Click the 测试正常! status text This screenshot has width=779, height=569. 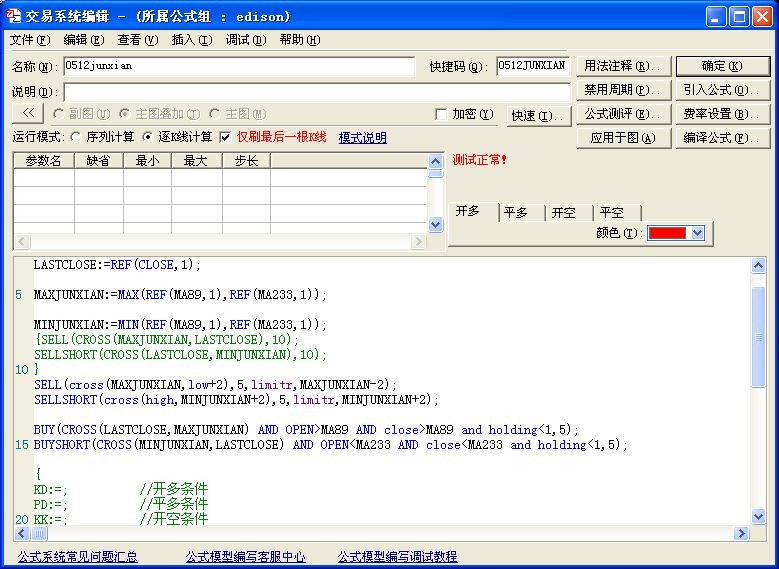point(479,160)
